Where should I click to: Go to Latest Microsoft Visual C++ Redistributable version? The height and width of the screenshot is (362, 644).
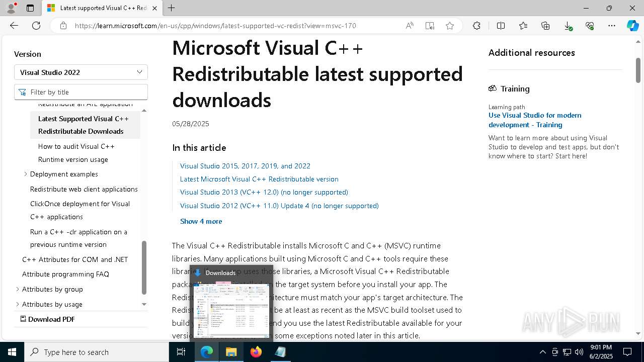pos(259,179)
